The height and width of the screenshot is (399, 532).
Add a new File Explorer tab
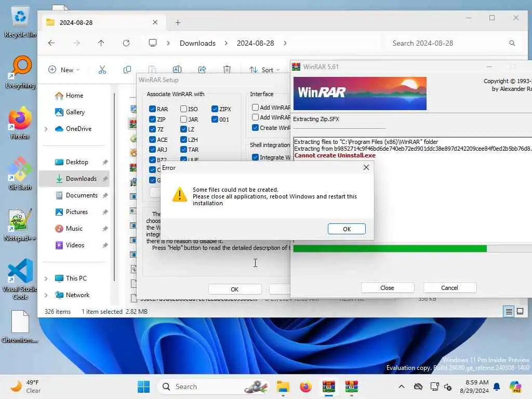pyautogui.click(x=178, y=22)
